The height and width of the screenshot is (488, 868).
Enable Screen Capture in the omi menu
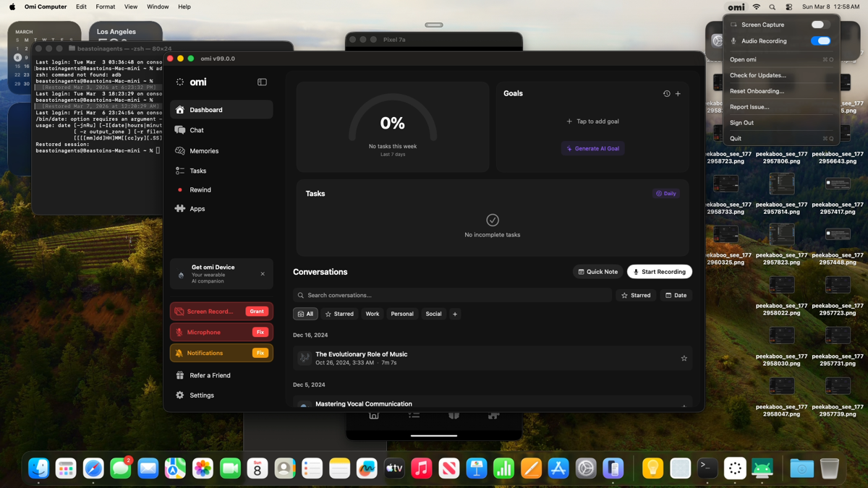(821, 24)
